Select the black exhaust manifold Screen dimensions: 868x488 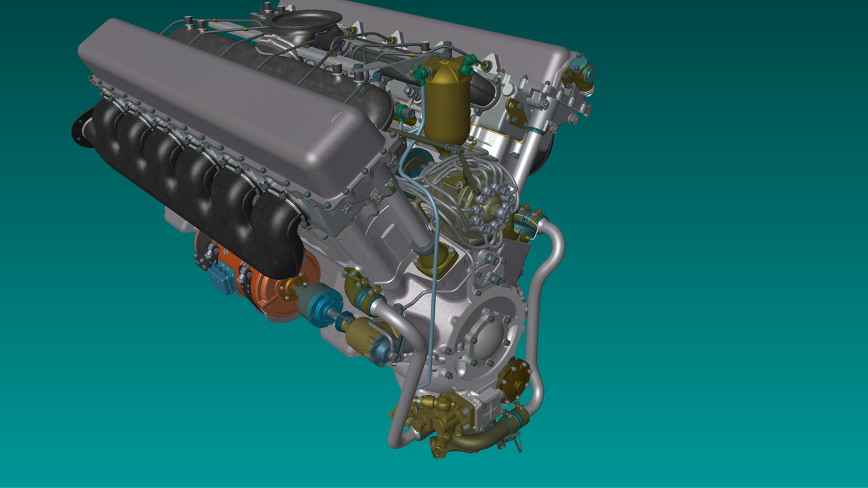tap(197, 183)
